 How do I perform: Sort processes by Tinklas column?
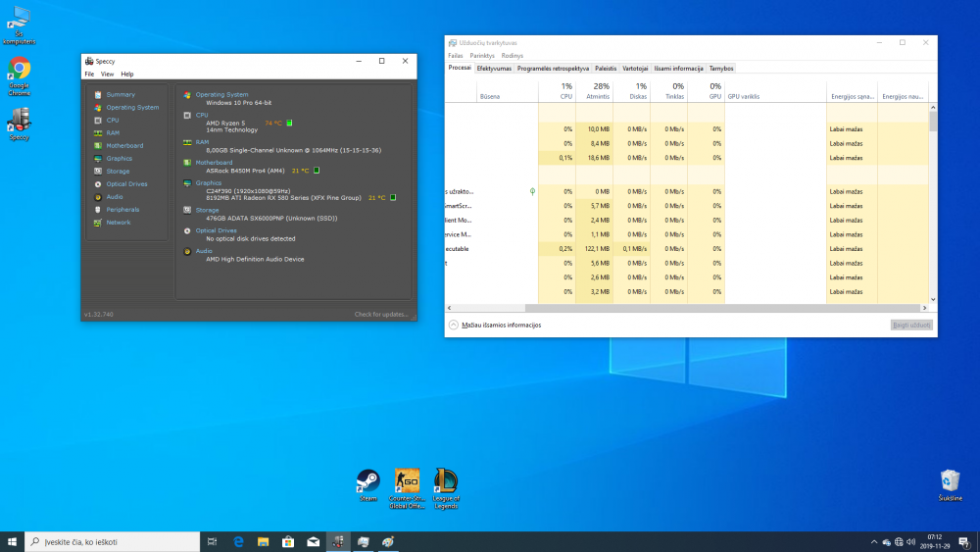coord(668,91)
